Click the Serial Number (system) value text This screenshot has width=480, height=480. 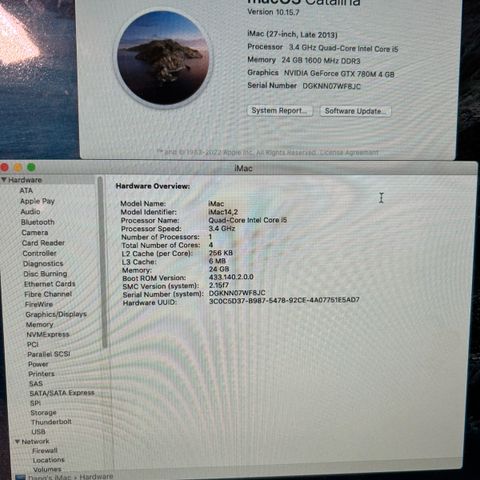point(237,293)
